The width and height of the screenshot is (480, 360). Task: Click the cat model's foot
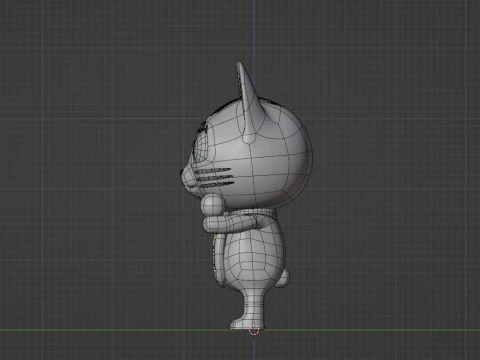[246, 323]
